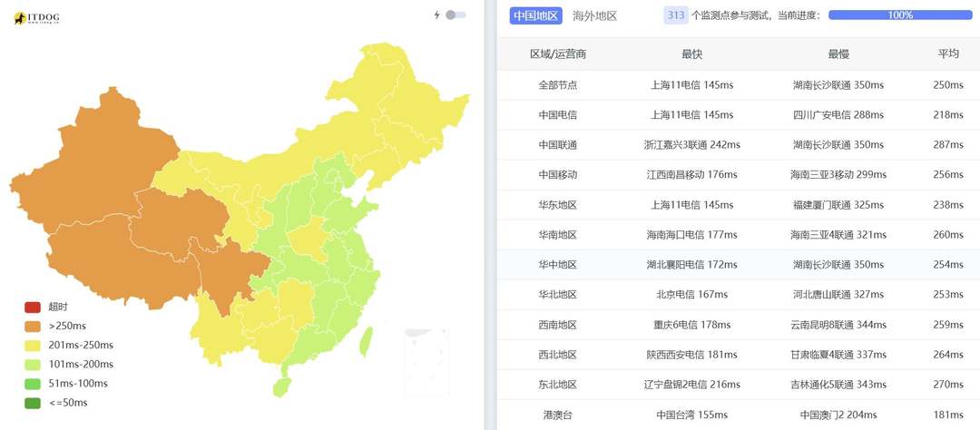Viewport: 980px width, 430px height.
Task: Select the 华南地区 row label
Action: click(558, 234)
